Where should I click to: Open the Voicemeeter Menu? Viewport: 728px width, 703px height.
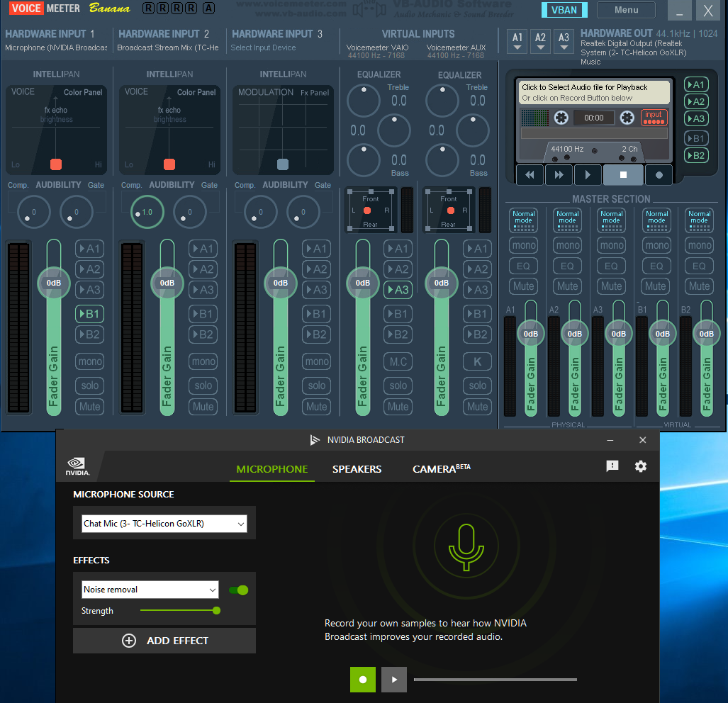tap(626, 10)
